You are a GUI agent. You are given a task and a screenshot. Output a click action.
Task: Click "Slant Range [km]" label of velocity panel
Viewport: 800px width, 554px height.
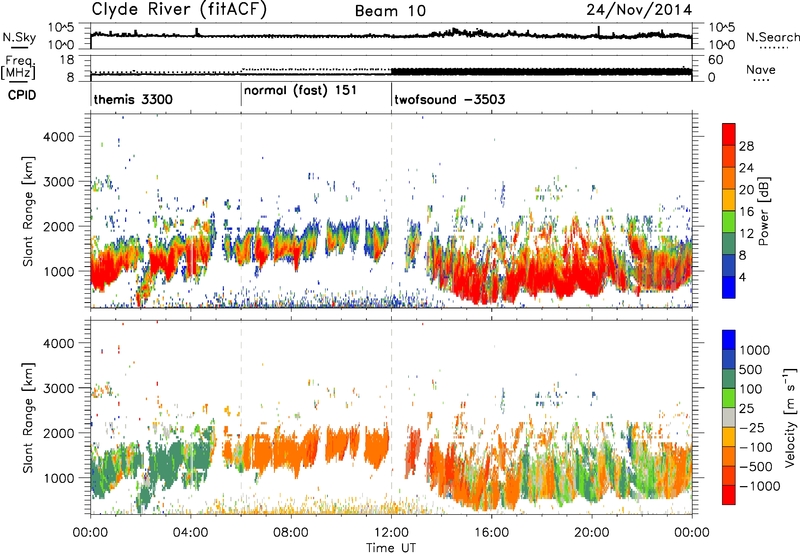(28, 417)
